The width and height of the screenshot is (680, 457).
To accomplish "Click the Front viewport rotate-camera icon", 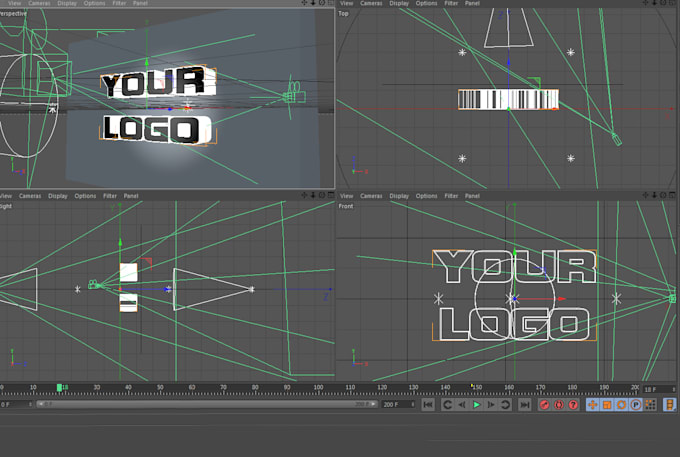I will [x=663, y=196].
